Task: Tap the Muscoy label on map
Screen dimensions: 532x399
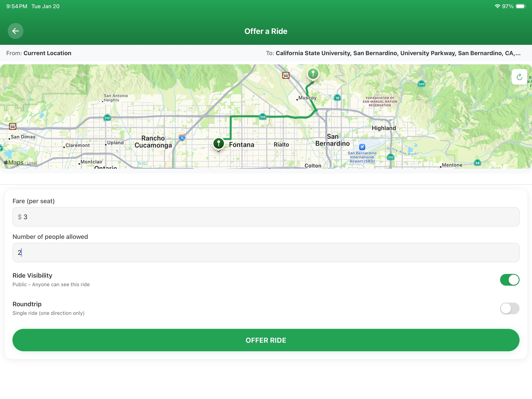Action: pyautogui.click(x=307, y=98)
